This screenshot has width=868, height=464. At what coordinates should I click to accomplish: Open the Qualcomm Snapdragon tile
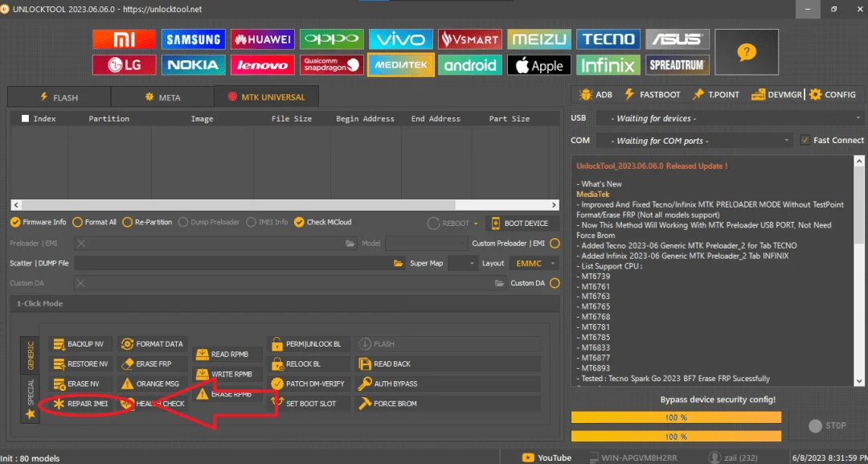(x=332, y=65)
